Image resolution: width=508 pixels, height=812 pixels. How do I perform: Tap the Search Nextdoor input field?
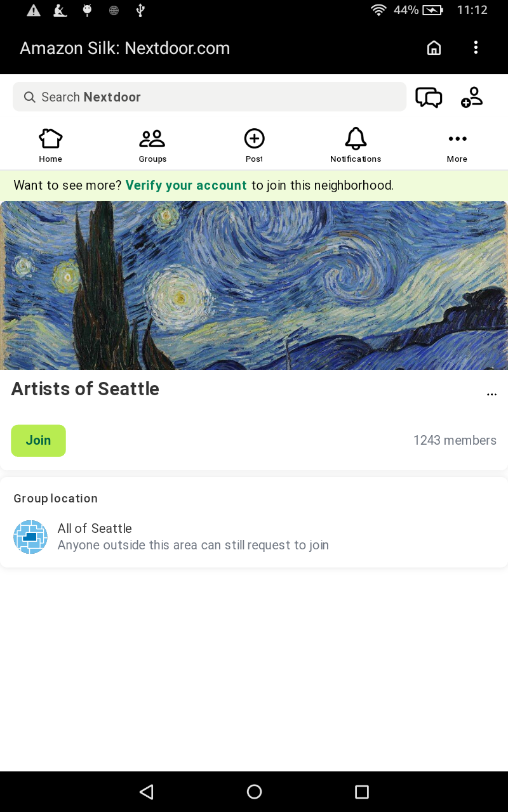tap(210, 96)
